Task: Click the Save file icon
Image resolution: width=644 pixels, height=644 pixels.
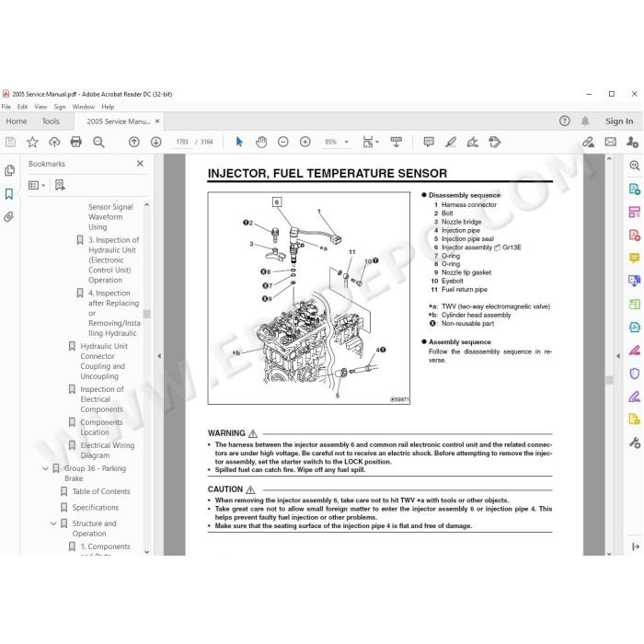Action: coord(11,142)
